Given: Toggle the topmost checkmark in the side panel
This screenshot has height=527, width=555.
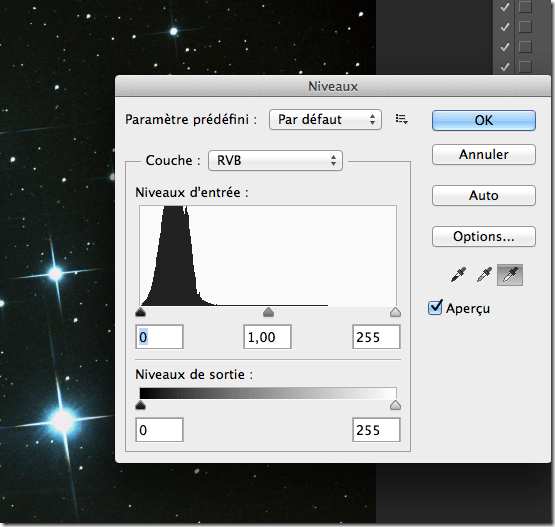Looking at the screenshot, I should (505, 7).
